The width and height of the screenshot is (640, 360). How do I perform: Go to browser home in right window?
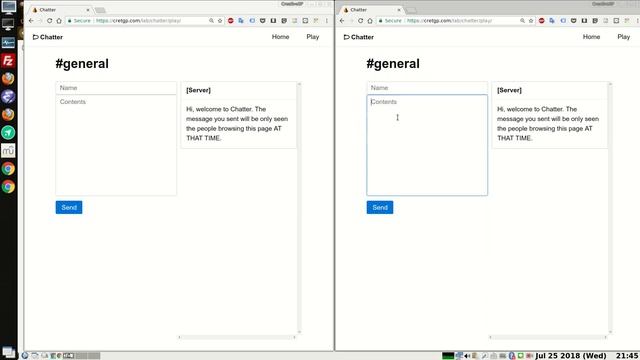click(370, 20)
